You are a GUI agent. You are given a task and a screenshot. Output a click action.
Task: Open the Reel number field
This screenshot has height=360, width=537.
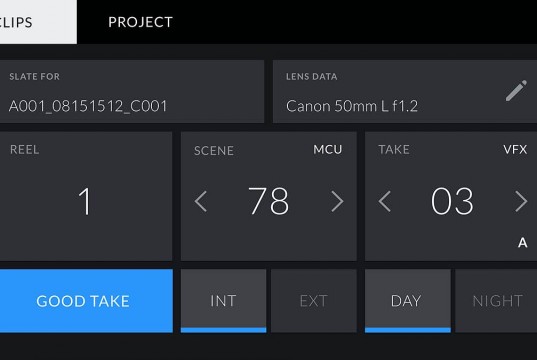86,197
